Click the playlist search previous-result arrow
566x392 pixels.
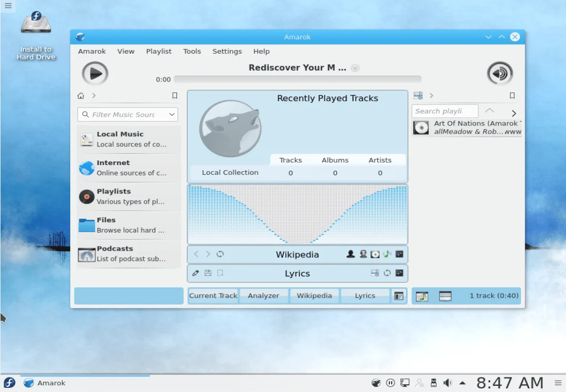coord(490,110)
